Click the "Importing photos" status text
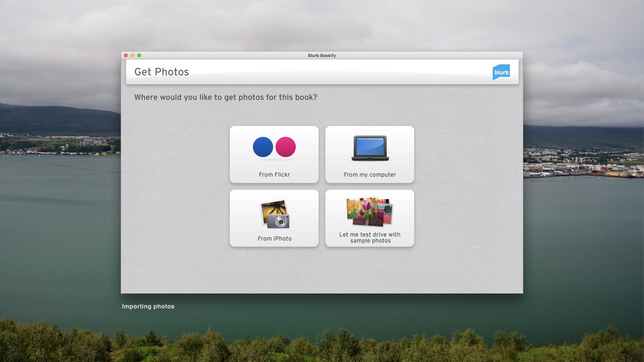Image resolution: width=644 pixels, height=362 pixels. [x=148, y=306]
